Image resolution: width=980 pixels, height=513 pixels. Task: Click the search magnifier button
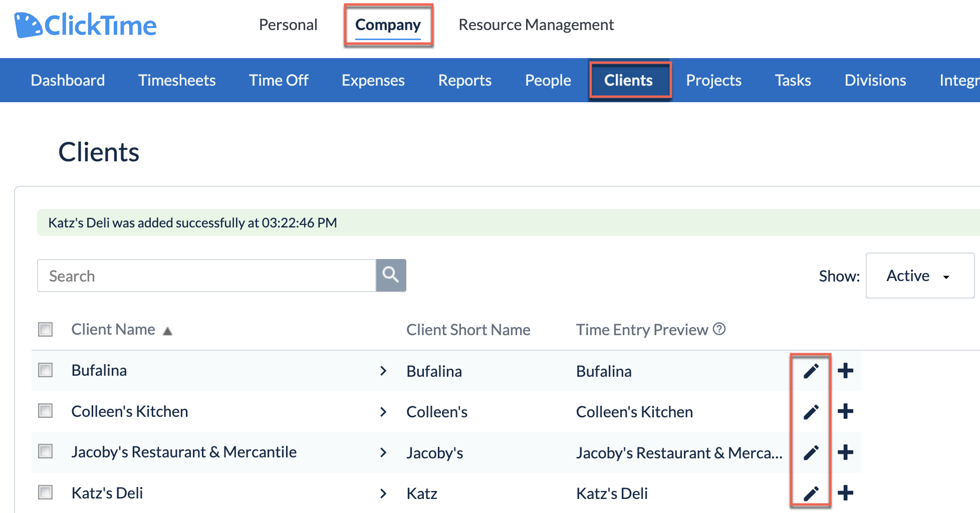click(391, 275)
